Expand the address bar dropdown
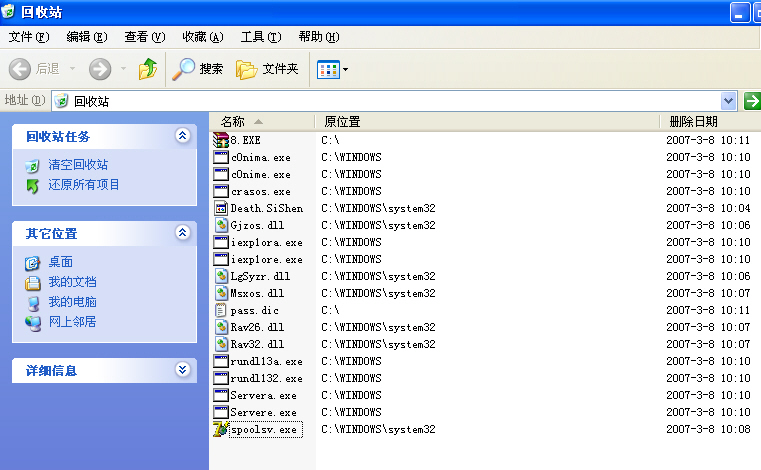Image resolution: width=761 pixels, height=470 pixels. pos(728,101)
